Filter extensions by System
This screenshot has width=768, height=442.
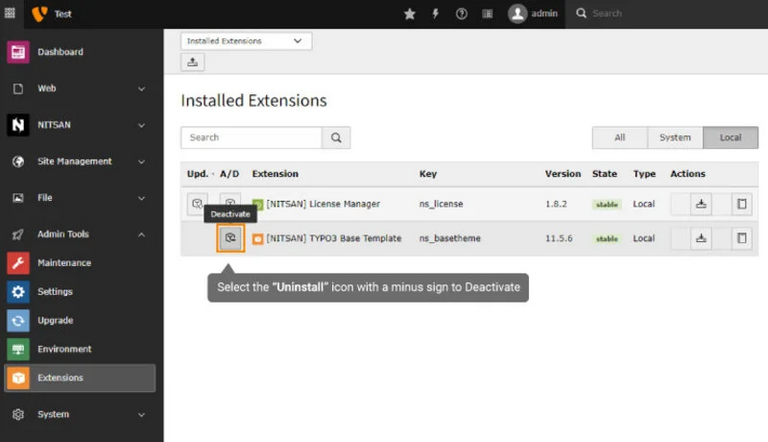(x=675, y=138)
